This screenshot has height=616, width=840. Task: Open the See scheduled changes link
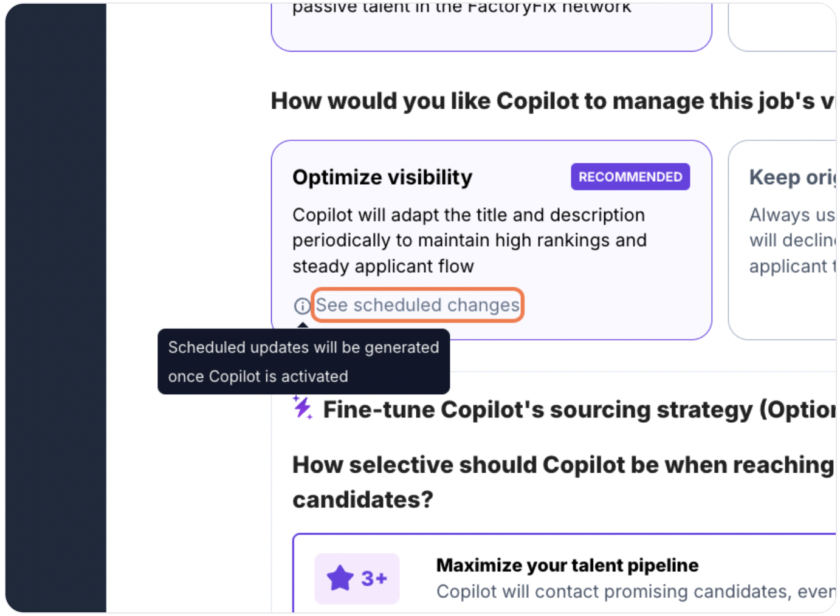[x=418, y=305]
